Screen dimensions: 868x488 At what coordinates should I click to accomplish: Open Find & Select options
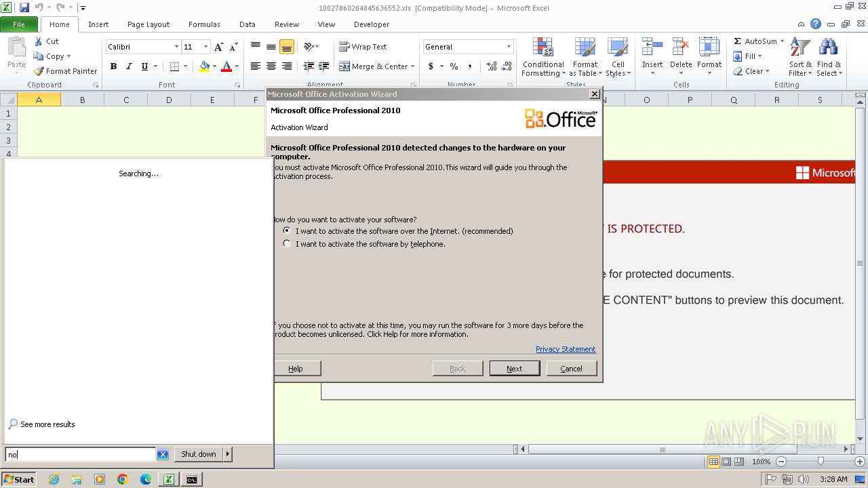tap(829, 58)
